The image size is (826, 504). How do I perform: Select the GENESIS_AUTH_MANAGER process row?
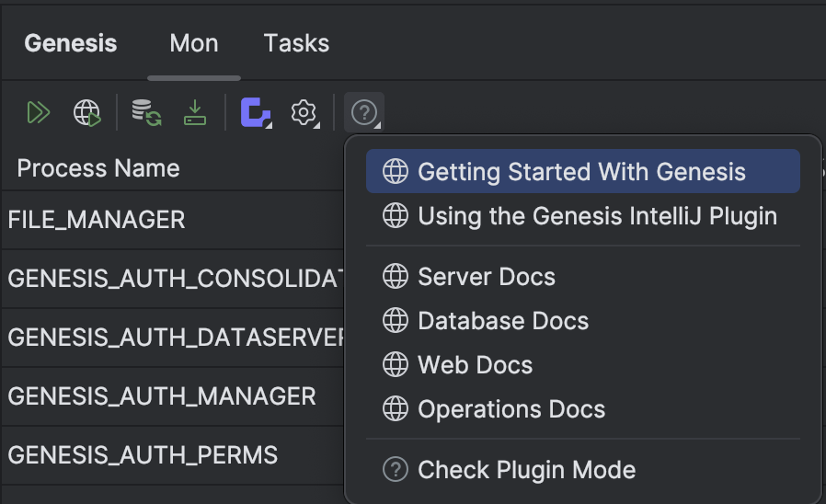pos(173,396)
